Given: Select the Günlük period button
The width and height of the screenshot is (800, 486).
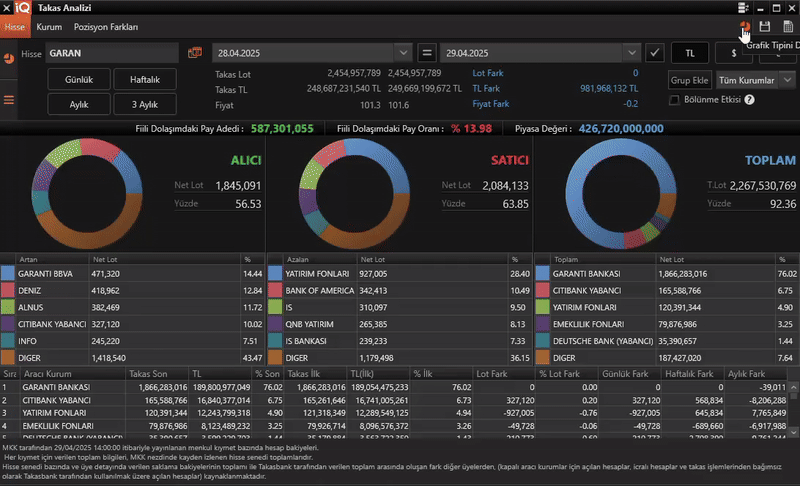Looking at the screenshot, I should pyautogui.click(x=79, y=79).
